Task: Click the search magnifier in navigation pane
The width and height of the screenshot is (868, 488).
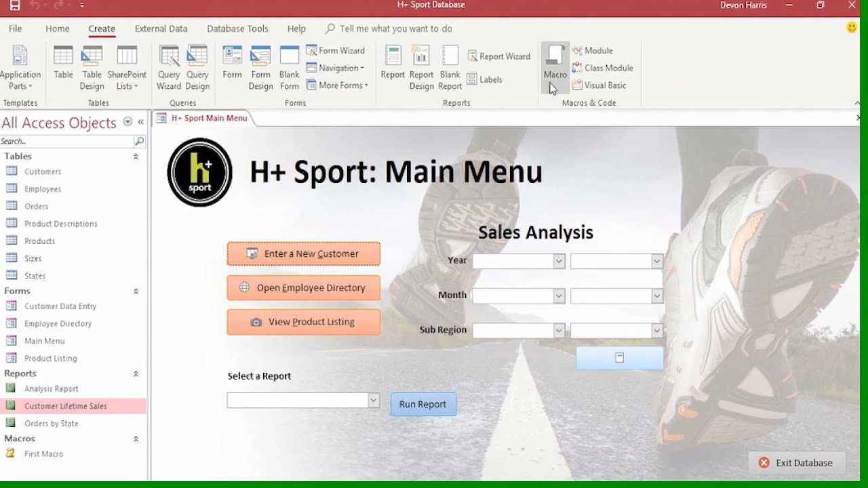Action: click(140, 141)
